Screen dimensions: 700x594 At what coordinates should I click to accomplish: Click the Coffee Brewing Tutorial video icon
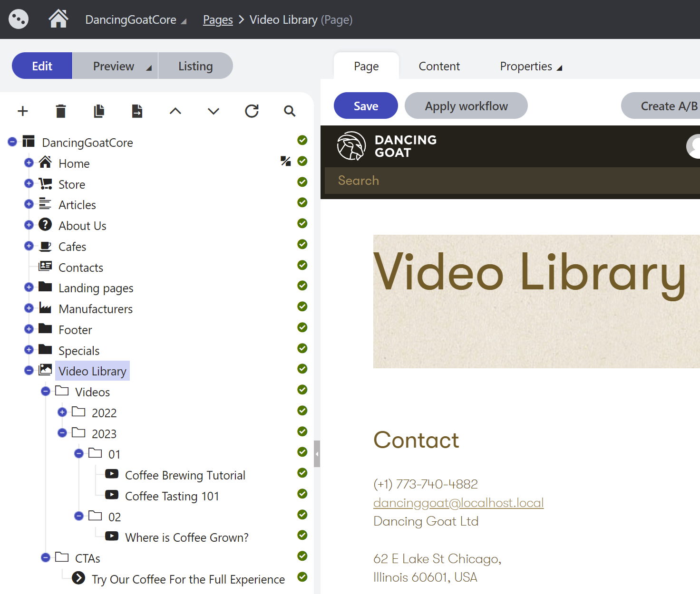(x=112, y=474)
